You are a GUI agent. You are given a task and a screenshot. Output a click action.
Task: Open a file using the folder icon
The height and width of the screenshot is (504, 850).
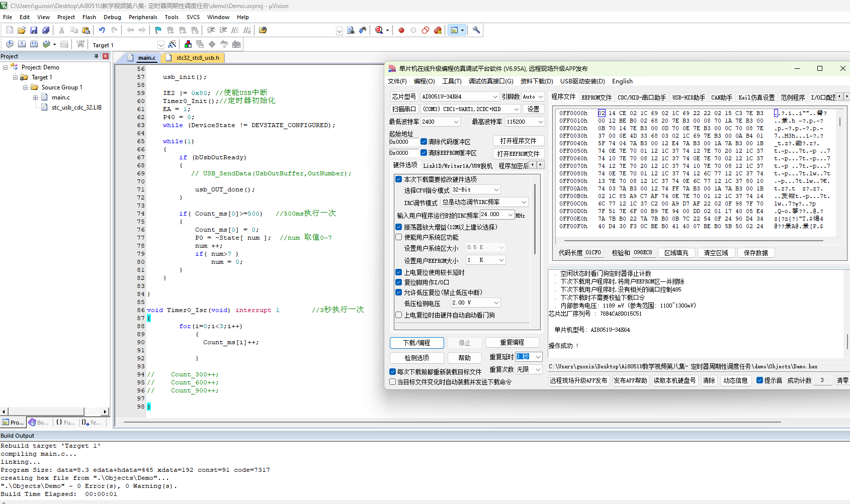point(22,30)
